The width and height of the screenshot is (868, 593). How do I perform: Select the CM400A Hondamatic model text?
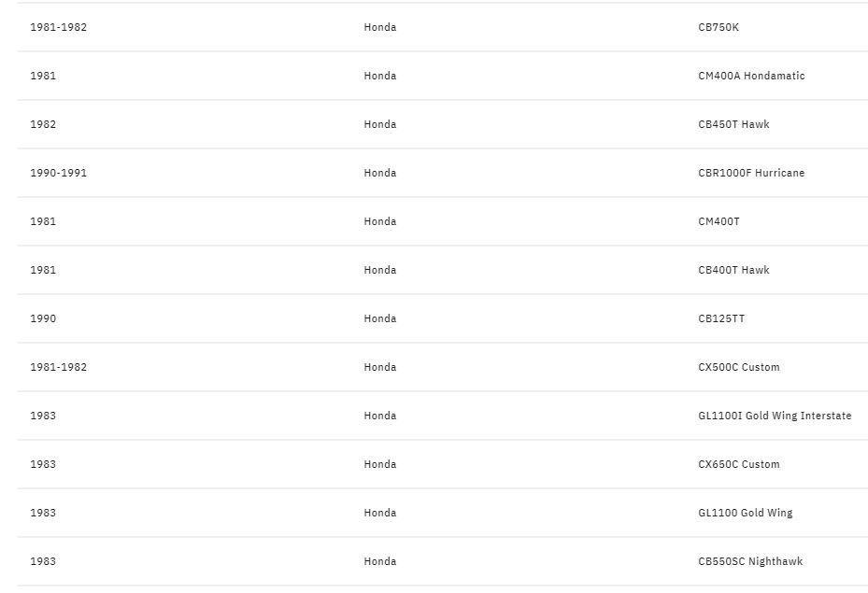pyautogui.click(x=750, y=76)
